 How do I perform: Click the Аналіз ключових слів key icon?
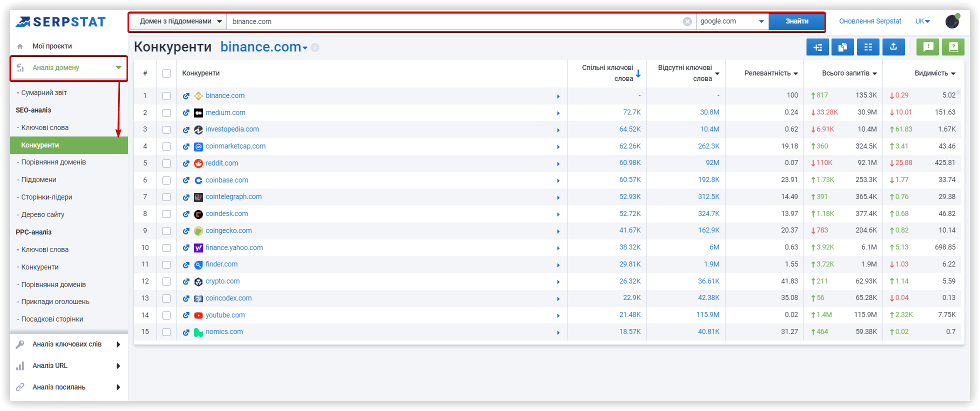click(x=20, y=344)
